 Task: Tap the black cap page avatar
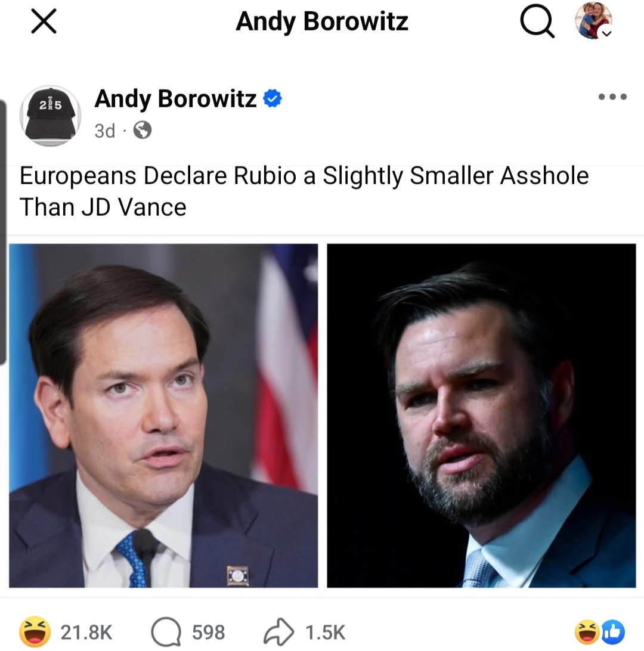tap(51, 115)
